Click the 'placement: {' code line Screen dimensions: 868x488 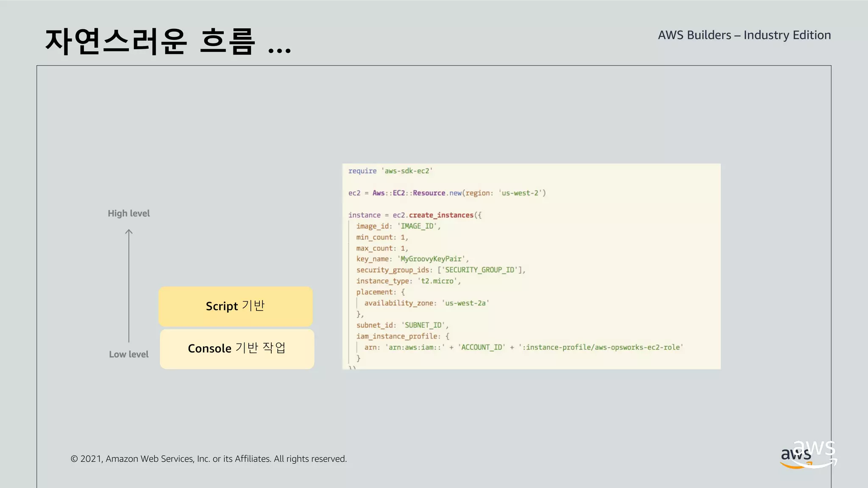point(381,292)
